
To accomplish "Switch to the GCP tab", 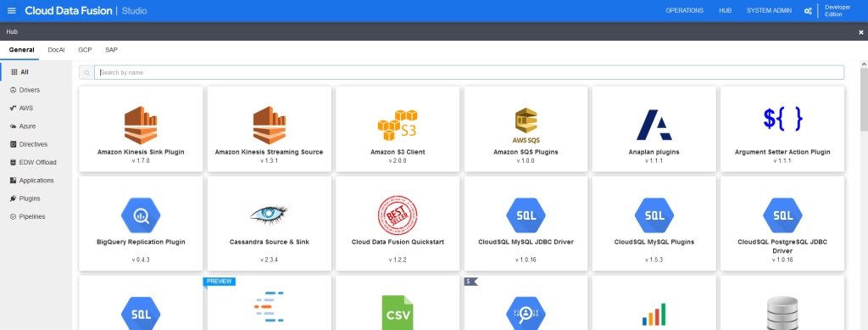I will (x=85, y=50).
